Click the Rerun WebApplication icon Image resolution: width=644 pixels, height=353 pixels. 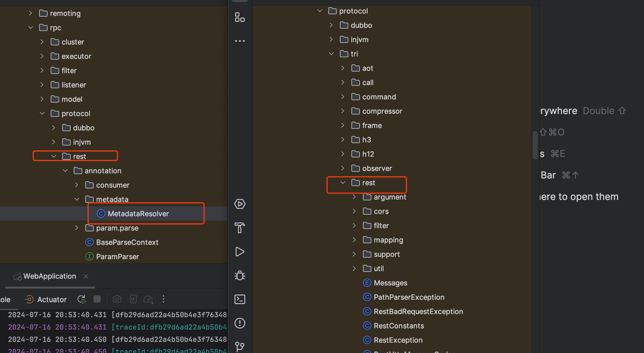coord(82,299)
